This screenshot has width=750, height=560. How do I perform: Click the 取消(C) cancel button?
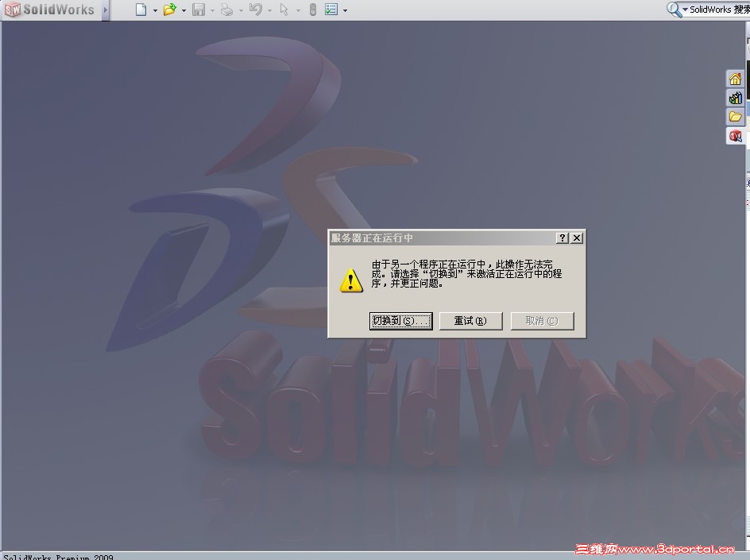click(x=542, y=321)
